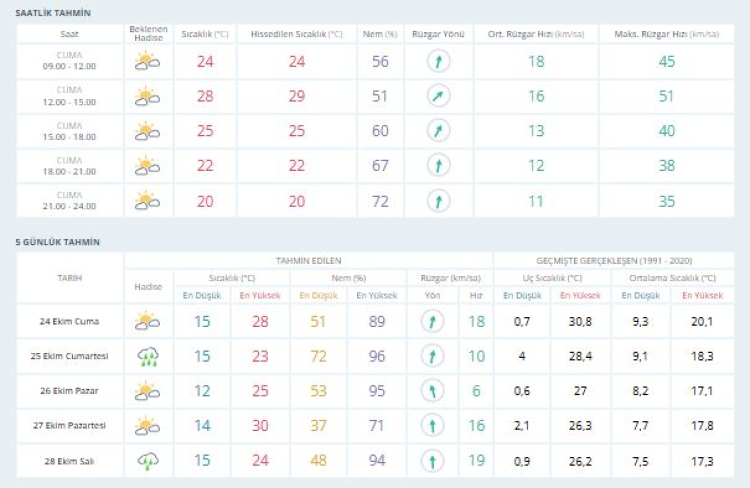Click the weather icon for Cuma 09.00 - 12.00
The width and height of the screenshot is (750, 488).
[148, 62]
